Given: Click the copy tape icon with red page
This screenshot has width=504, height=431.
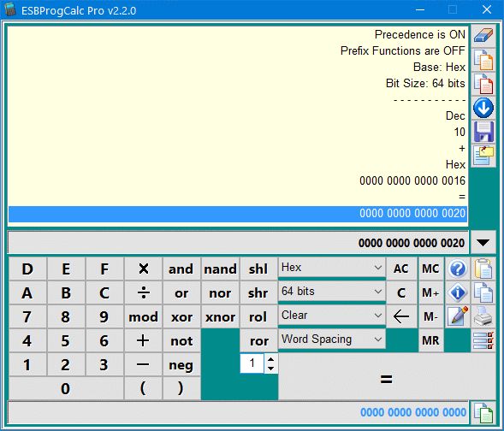Looking at the screenshot, I should coord(483,84).
